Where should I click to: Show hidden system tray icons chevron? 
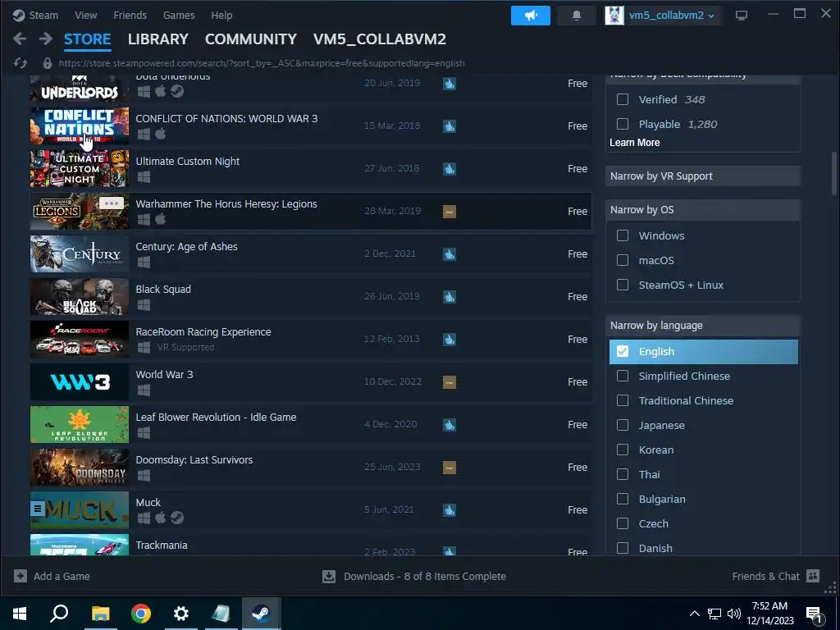[x=694, y=614]
